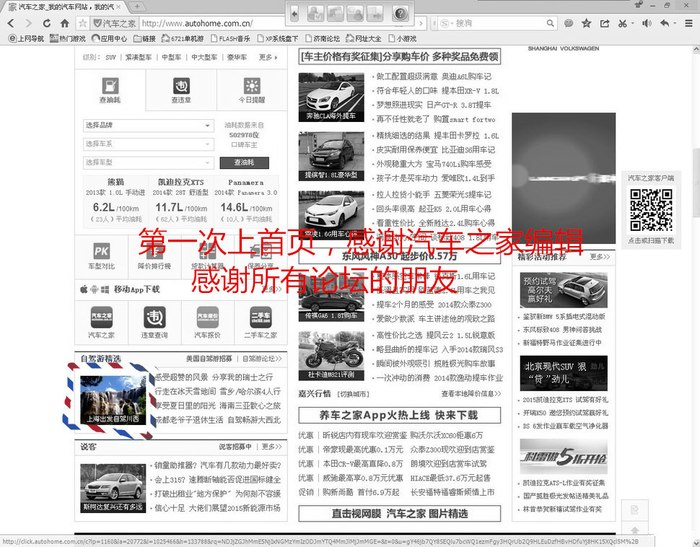Viewport: 700px width, 547px height.
Task: Click the 汽车之家 app download icon
Action: pos(101,316)
